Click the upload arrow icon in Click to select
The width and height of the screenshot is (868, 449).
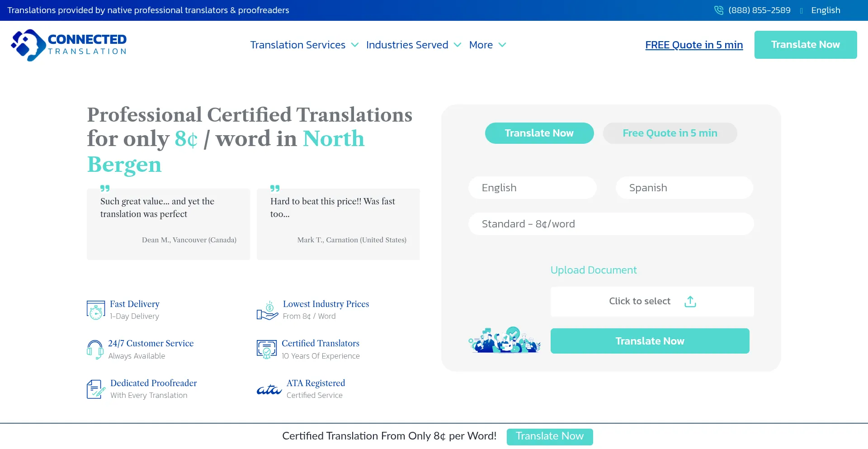pos(690,301)
